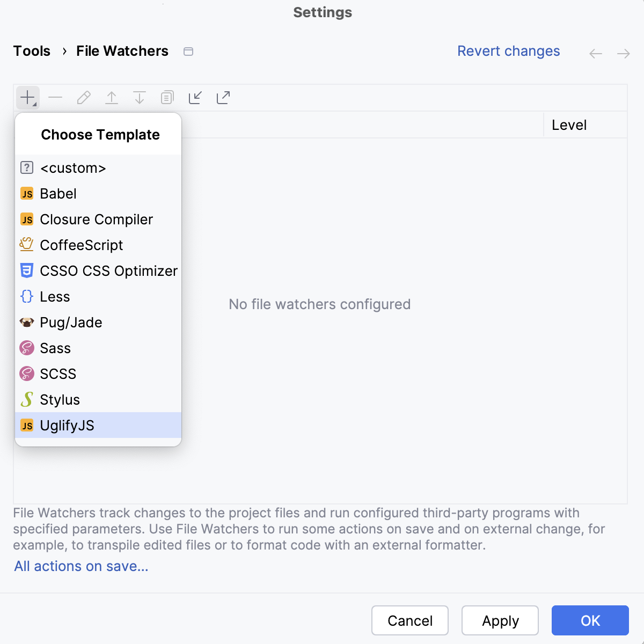644x644 pixels.
Task: Click the Revert changes link
Action: click(508, 51)
